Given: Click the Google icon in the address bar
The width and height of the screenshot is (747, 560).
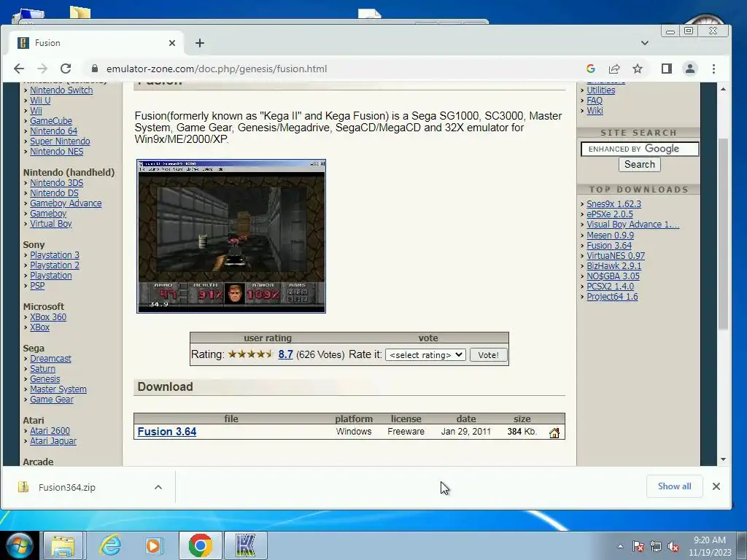Looking at the screenshot, I should pos(591,69).
